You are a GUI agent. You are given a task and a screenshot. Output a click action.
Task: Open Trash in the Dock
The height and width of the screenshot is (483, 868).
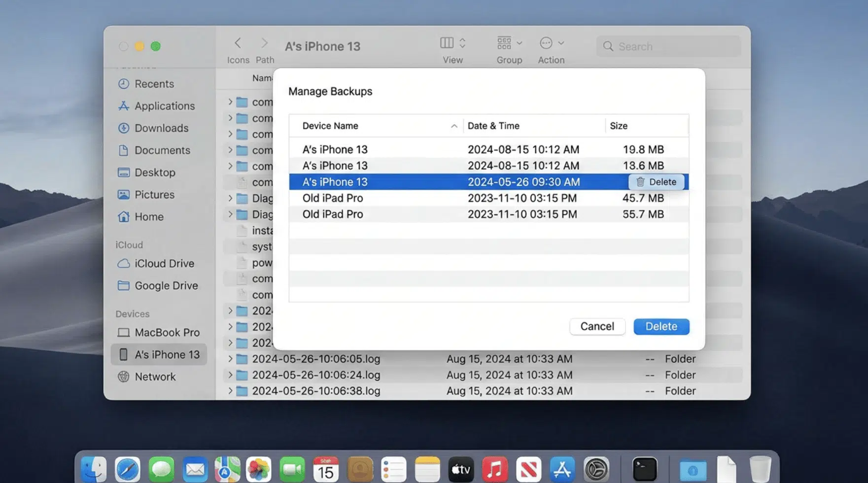pos(760,469)
